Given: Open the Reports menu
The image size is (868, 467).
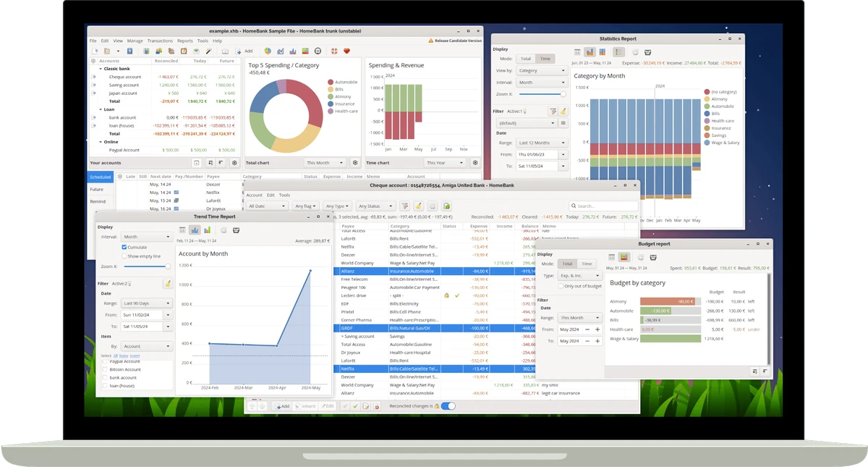Looking at the screenshot, I should coord(185,41).
